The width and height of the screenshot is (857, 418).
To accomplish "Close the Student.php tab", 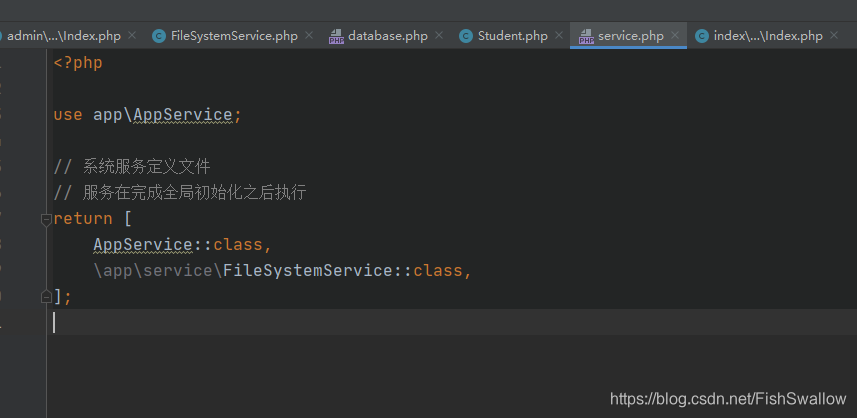I will (559, 36).
